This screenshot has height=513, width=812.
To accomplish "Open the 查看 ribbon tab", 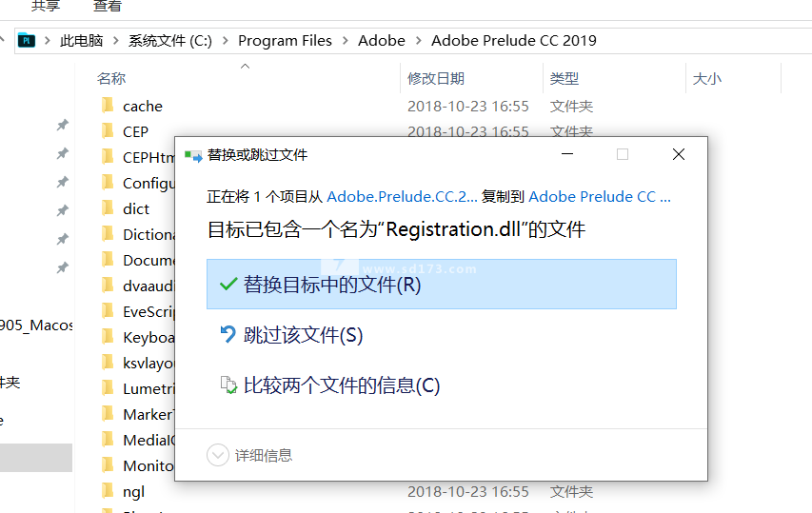I will [108, 6].
